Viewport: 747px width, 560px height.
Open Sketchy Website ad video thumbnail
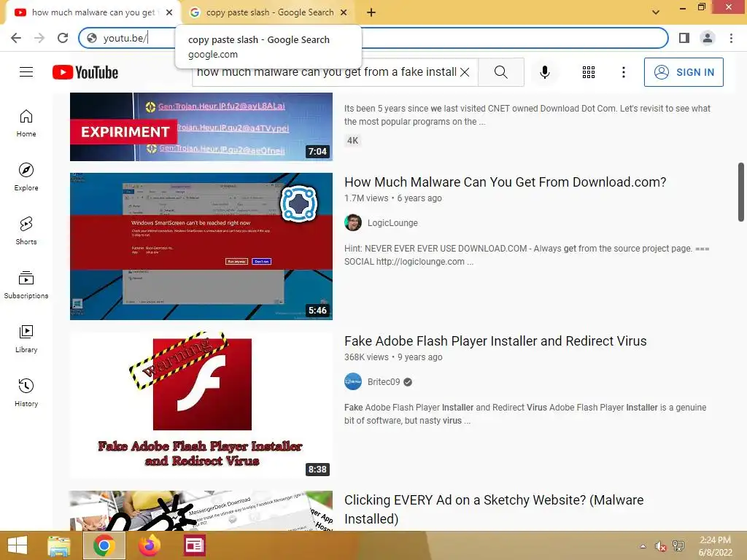201,511
